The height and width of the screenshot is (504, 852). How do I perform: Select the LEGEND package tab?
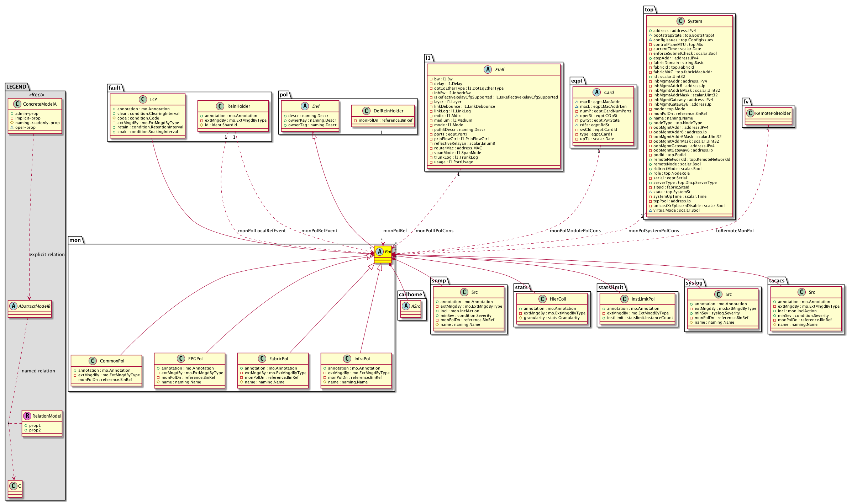tap(16, 87)
